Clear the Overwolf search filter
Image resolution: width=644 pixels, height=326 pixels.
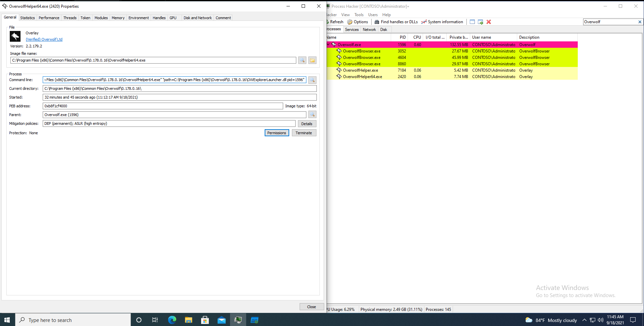pyautogui.click(x=640, y=22)
